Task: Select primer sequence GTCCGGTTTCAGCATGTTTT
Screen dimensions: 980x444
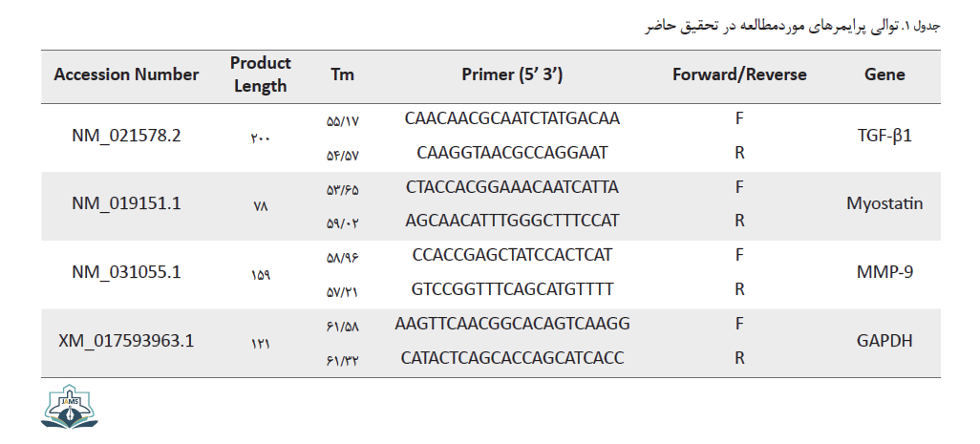Action: pos(513,289)
